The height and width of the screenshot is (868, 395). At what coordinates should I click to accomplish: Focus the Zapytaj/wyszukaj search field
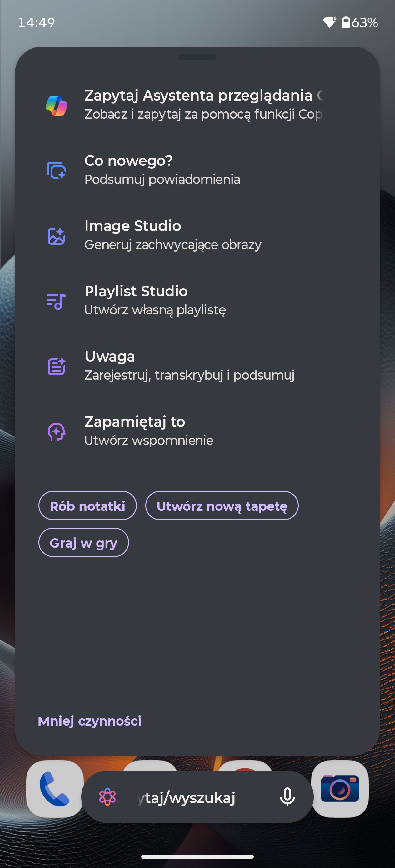tap(196, 797)
